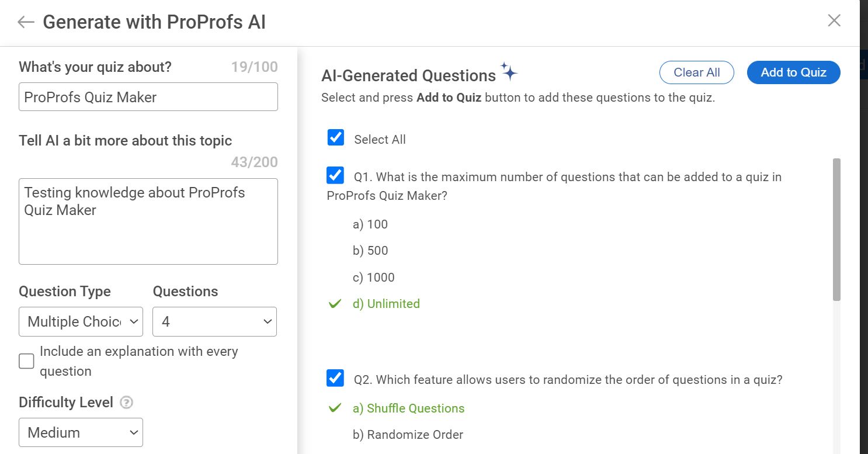Click the questions list vertical scrollbar
The height and width of the screenshot is (454, 868).
tap(836, 230)
